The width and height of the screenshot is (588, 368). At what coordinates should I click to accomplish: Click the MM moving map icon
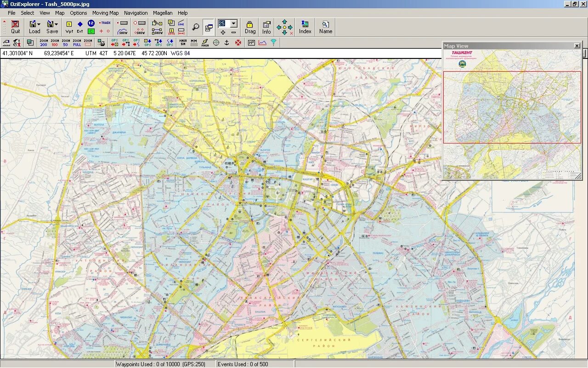pos(194,43)
